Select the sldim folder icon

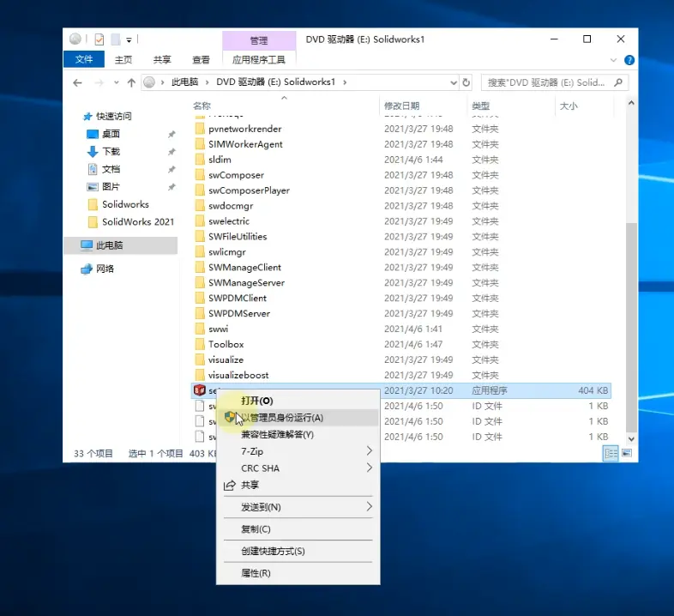click(200, 160)
